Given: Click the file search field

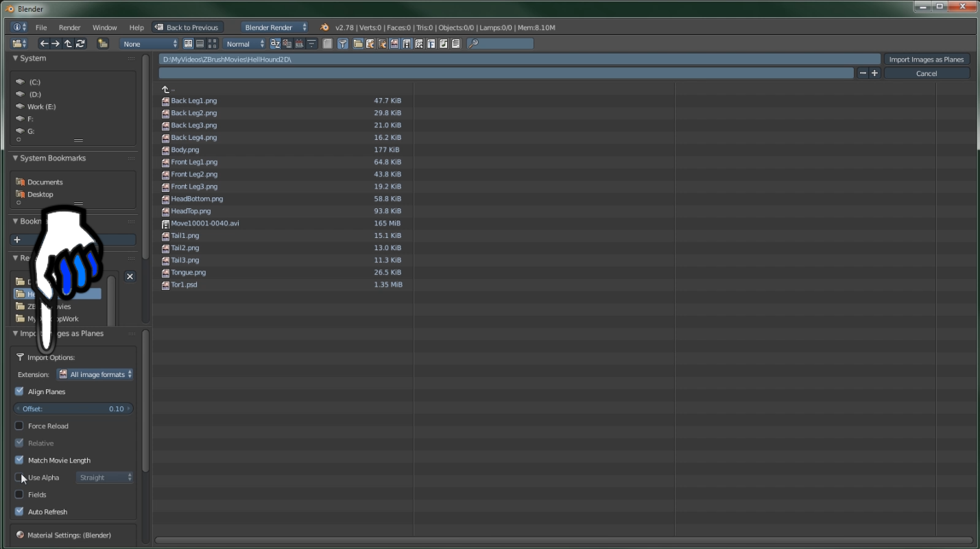Looking at the screenshot, I should 501,44.
